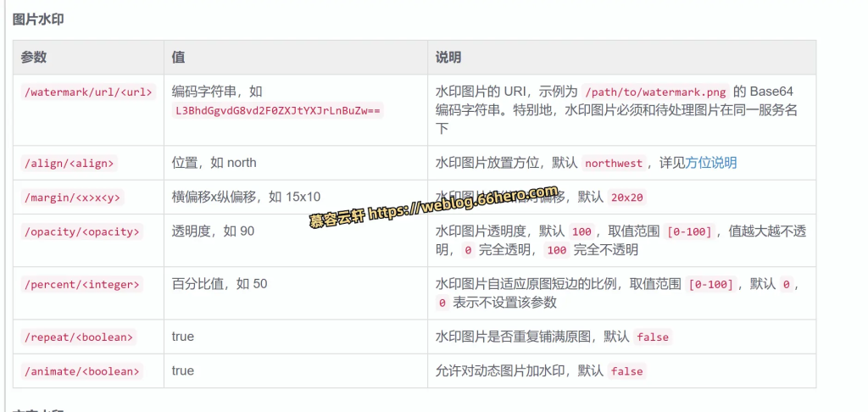Image resolution: width=868 pixels, height=412 pixels.
Task: Select the /opacity/<opacity> parameter code
Action: point(81,231)
